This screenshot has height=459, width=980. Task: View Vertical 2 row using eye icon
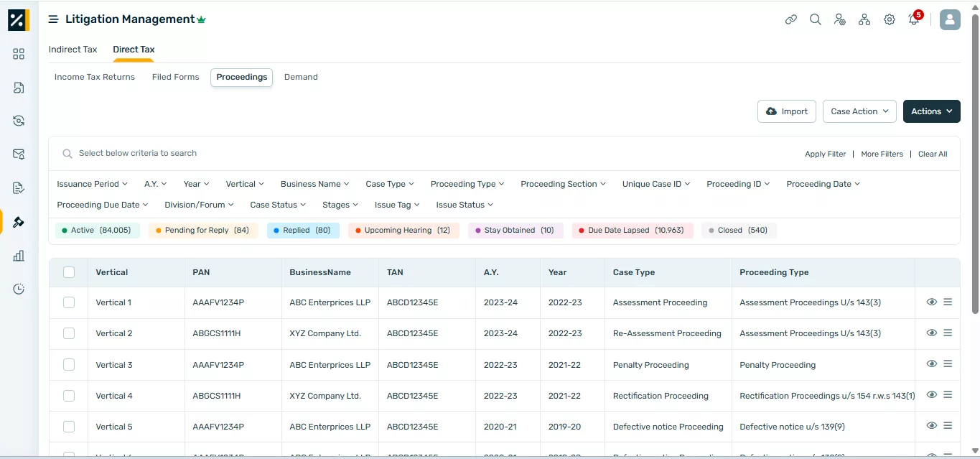pos(931,333)
